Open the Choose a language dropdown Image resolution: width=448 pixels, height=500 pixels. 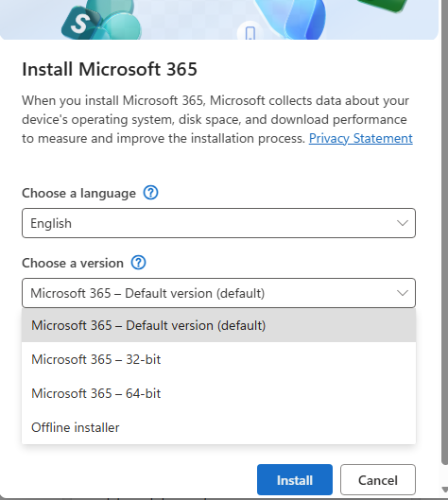(x=218, y=223)
